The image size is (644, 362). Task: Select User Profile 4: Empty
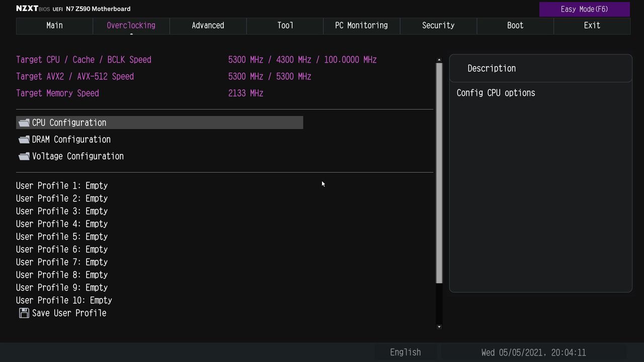pyautogui.click(x=62, y=224)
